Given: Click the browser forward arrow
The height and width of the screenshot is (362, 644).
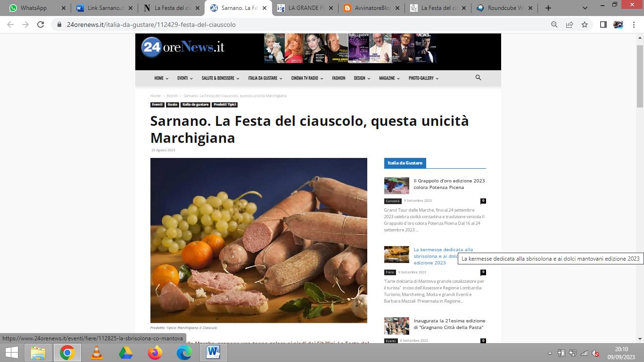Looking at the screenshot, I should point(25,25).
